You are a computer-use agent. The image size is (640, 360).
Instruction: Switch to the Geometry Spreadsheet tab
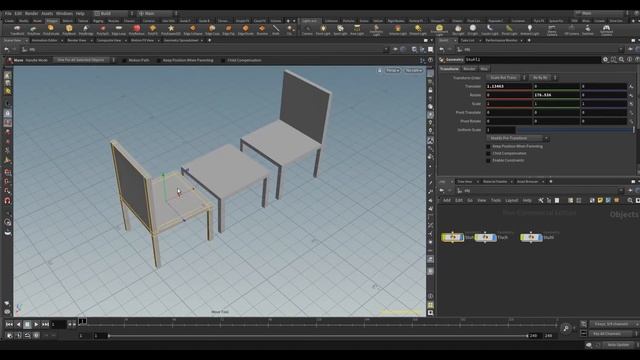coord(181,40)
